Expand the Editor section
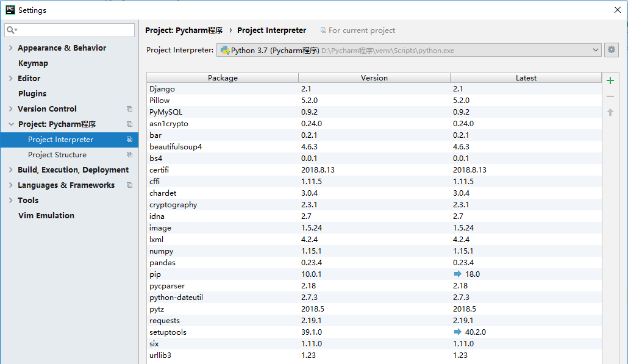Viewport: 628px width, 364px height. click(x=11, y=78)
